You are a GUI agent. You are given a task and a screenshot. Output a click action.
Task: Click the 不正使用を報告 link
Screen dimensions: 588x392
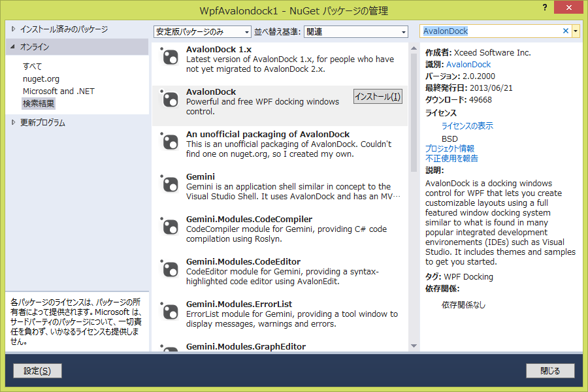pos(451,158)
